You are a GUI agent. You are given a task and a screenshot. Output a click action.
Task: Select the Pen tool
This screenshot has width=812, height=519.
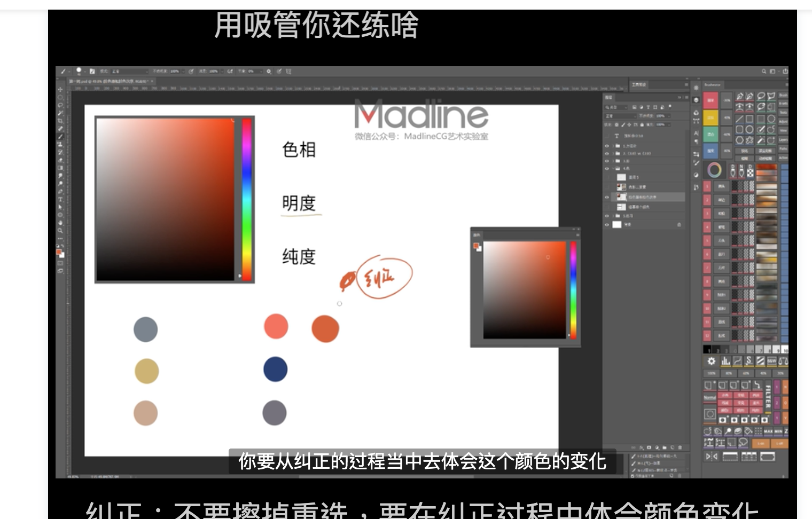click(60, 191)
